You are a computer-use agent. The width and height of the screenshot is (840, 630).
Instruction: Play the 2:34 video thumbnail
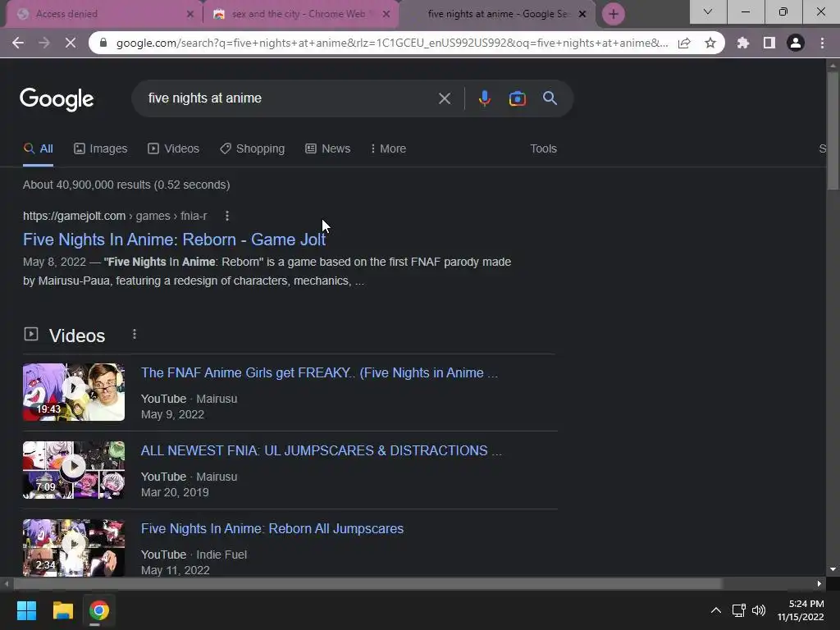point(74,547)
